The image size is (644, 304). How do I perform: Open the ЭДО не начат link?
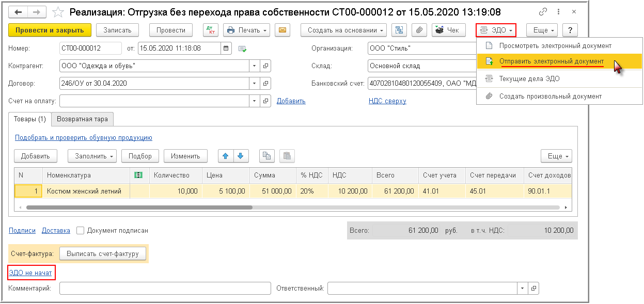30,272
